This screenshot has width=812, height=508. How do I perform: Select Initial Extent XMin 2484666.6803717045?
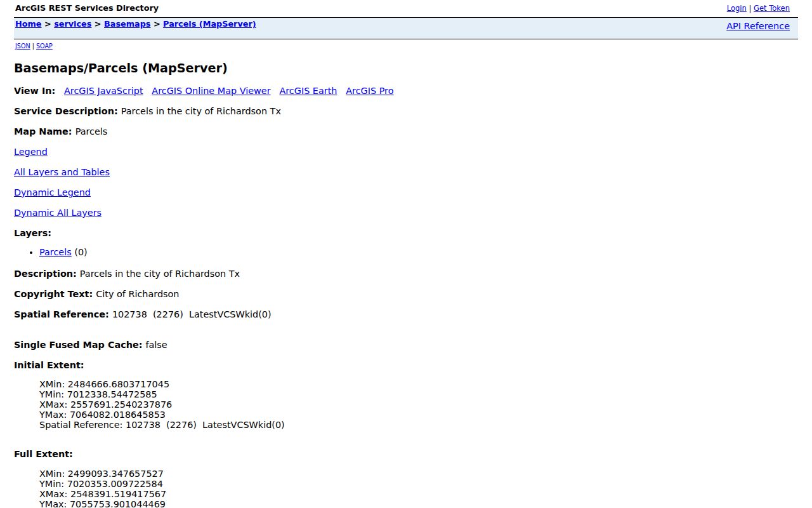click(x=104, y=384)
